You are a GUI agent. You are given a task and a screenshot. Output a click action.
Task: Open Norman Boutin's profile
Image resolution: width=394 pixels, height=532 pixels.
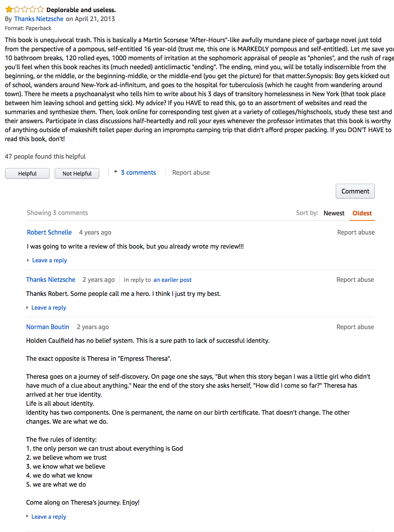tap(48, 327)
